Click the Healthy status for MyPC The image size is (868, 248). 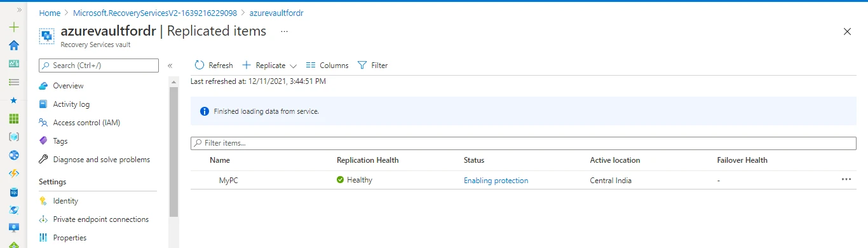tap(355, 180)
